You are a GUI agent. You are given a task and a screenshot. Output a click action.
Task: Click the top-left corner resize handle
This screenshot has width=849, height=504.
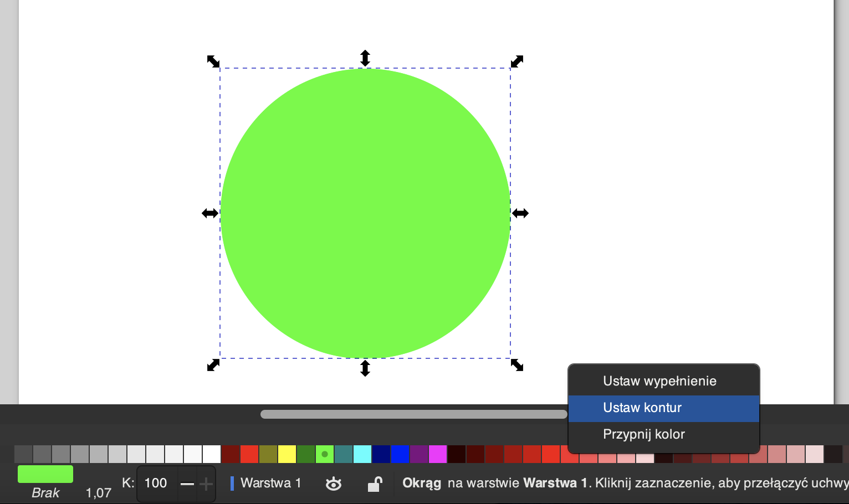click(213, 61)
